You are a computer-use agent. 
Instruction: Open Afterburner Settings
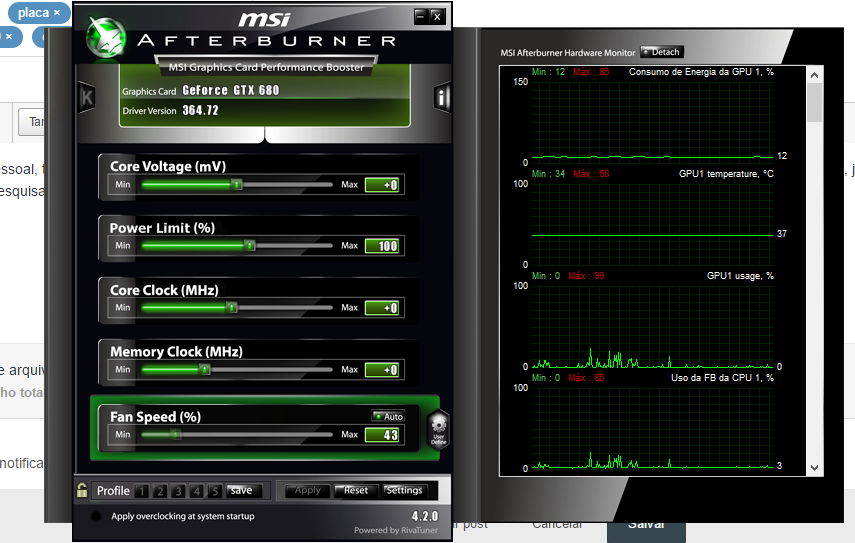(x=404, y=491)
